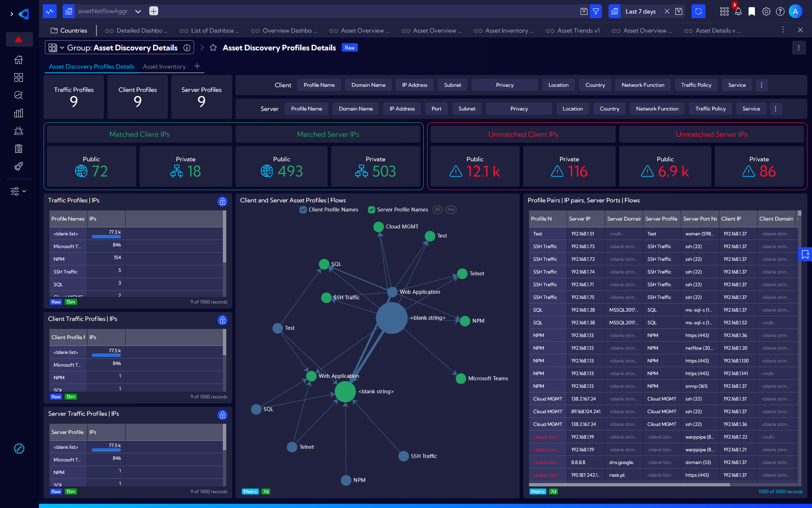Expand sidebar settings sliders chevron
The image size is (812, 508).
point(24,191)
